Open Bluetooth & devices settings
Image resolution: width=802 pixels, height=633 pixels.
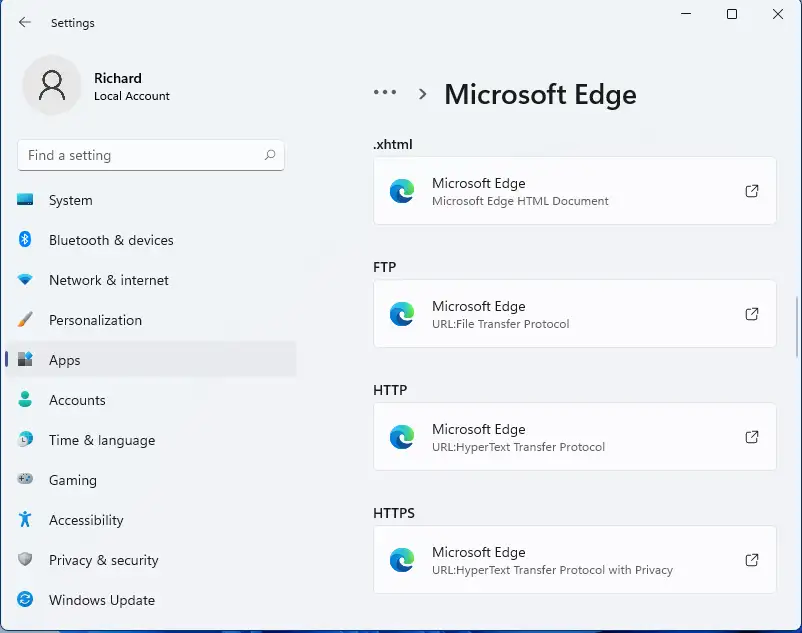click(151, 240)
